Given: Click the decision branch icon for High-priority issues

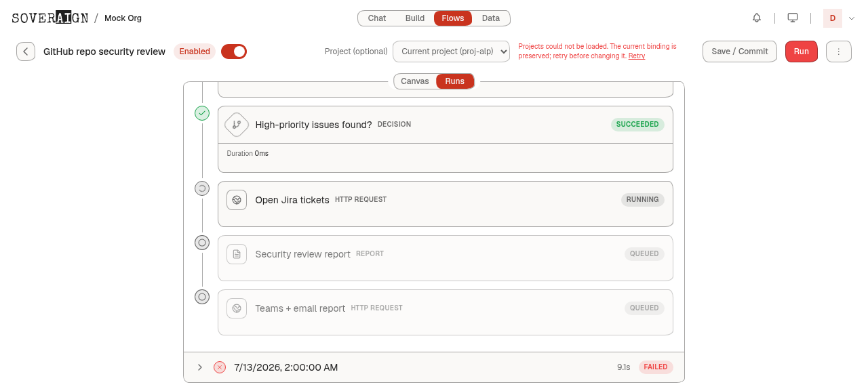Looking at the screenshot, I should click(x=237, y=125).
